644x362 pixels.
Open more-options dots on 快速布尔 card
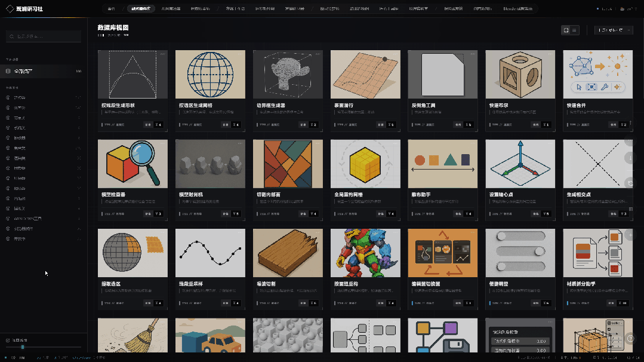pos(551,54)
